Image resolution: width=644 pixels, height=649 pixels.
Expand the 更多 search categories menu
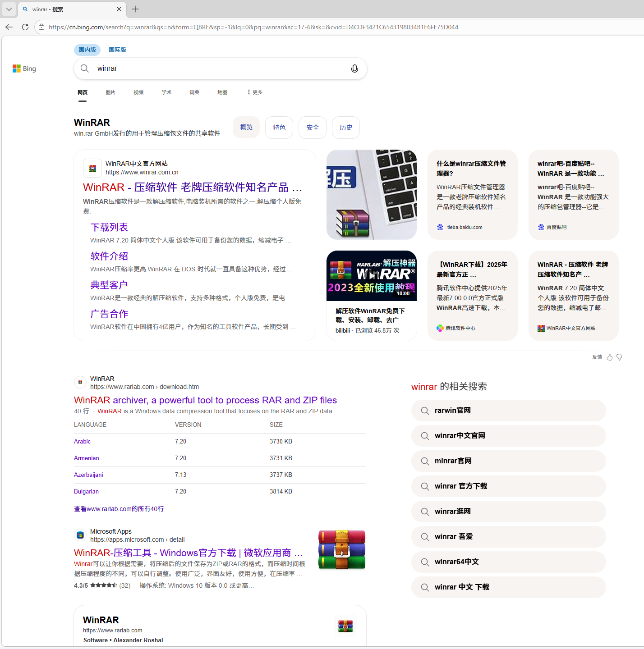coord(255,92)
